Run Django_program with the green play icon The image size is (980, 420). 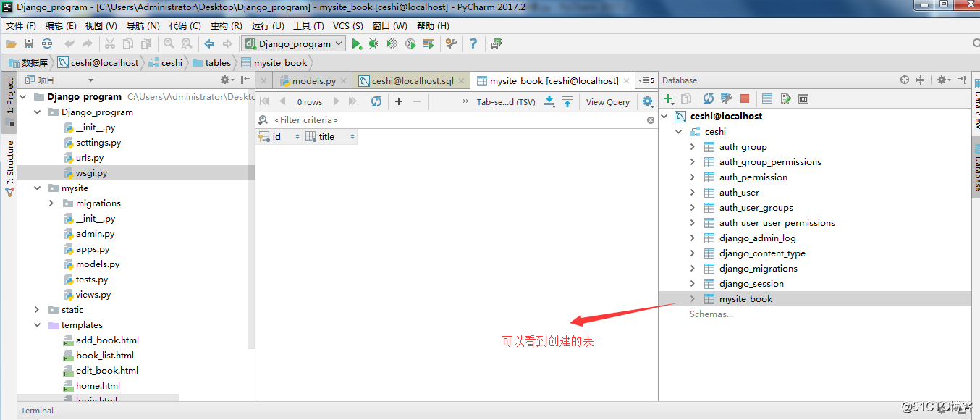pyautogui.click(x=356, y=44)
